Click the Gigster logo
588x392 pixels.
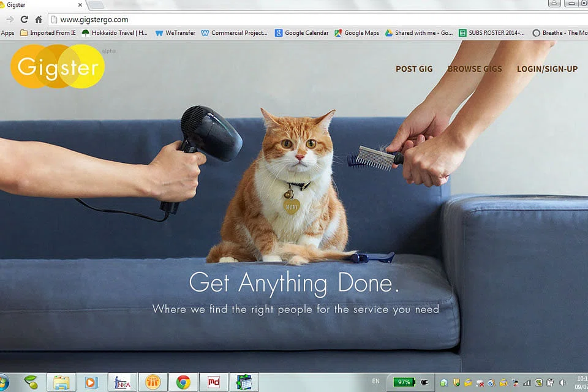[58, 66]
